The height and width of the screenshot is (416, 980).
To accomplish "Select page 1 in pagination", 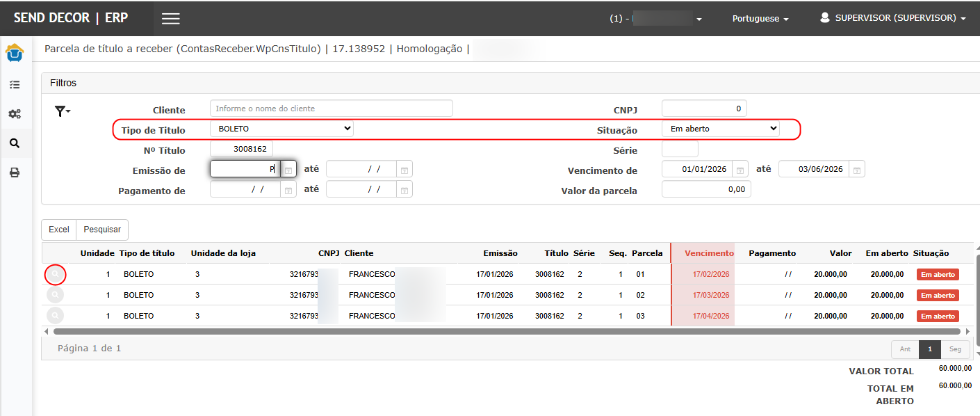I will click(x=930, y=349).
